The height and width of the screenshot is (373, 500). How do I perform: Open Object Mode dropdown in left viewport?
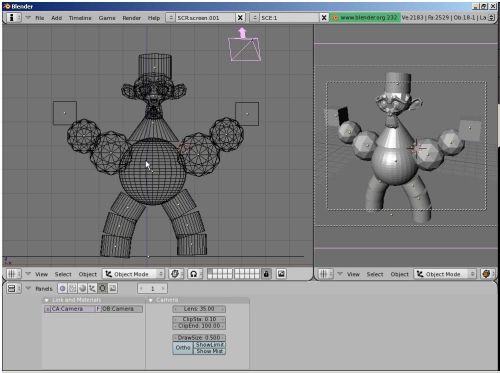click(x=134, y=274)
